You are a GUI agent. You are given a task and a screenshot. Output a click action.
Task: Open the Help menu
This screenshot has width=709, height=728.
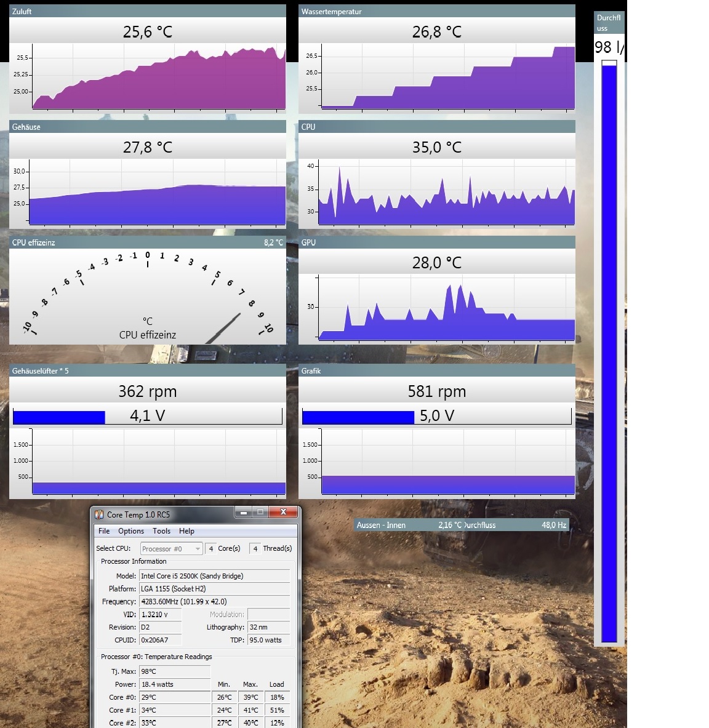click(186, 531)
